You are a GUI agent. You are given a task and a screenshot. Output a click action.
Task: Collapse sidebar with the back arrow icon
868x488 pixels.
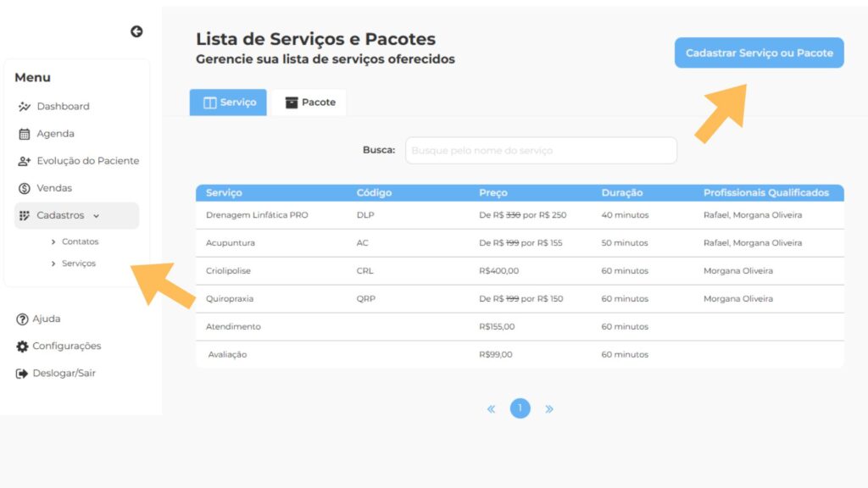pyautogui.click(x=136, y=31)
